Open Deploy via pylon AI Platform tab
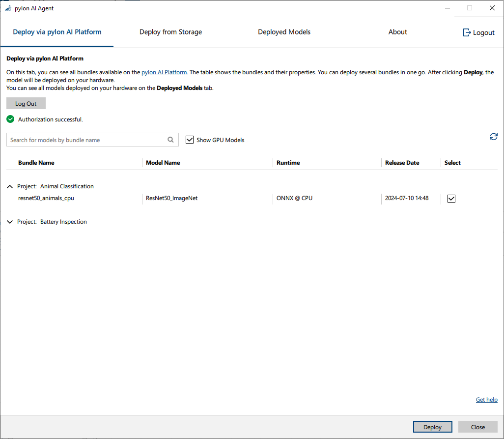This screenshot has height=439, width=504. tap(57, 32)
